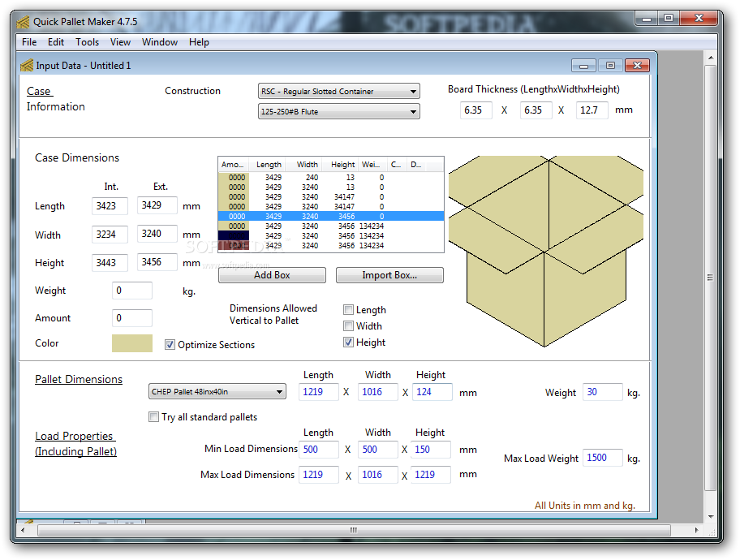Click the 3D box preview image

coord(546,252)
